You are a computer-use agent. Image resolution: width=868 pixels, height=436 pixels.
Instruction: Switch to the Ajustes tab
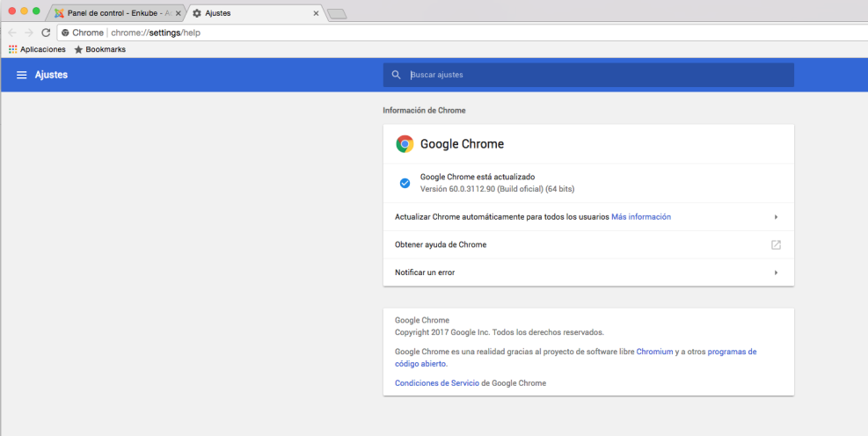[x=256, y=12]
